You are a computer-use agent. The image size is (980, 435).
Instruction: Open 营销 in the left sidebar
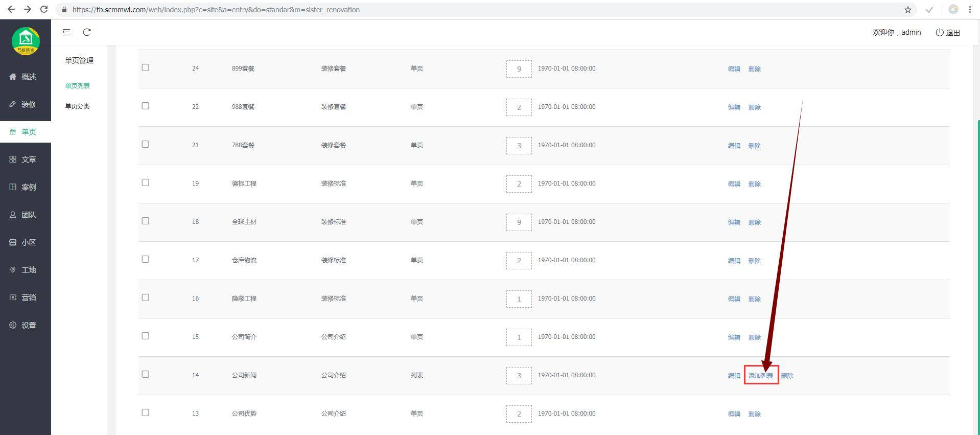coord(26,297)
